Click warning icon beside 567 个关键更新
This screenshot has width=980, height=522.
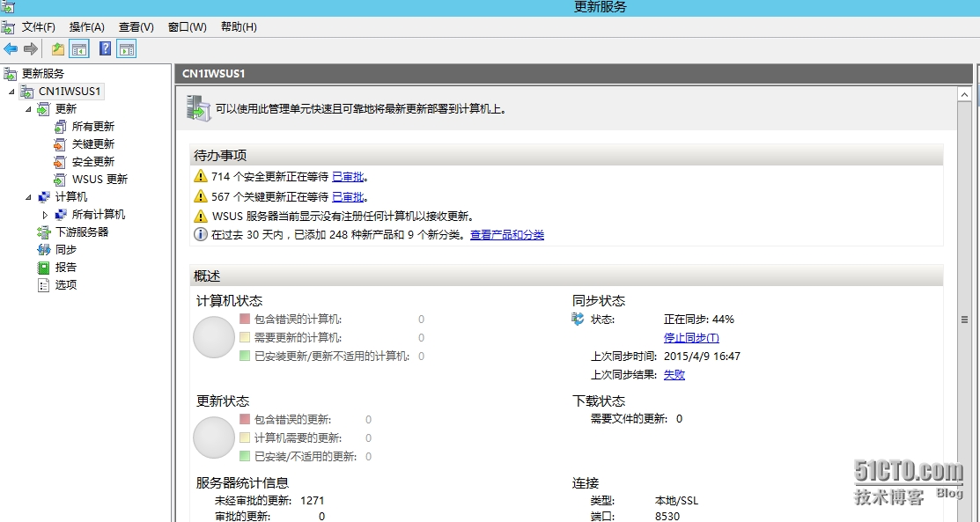pos(200,196)
